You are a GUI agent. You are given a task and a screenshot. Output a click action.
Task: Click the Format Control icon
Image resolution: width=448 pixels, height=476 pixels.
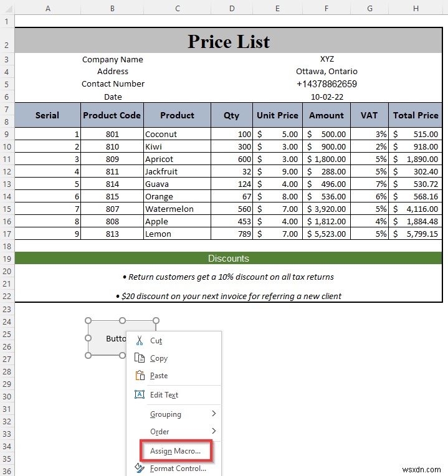(140, 468)
